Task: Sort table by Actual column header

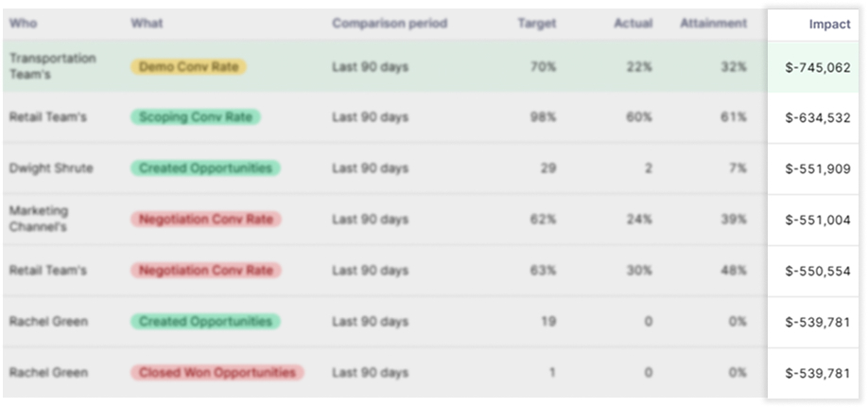Action: [x=633, y=23]
